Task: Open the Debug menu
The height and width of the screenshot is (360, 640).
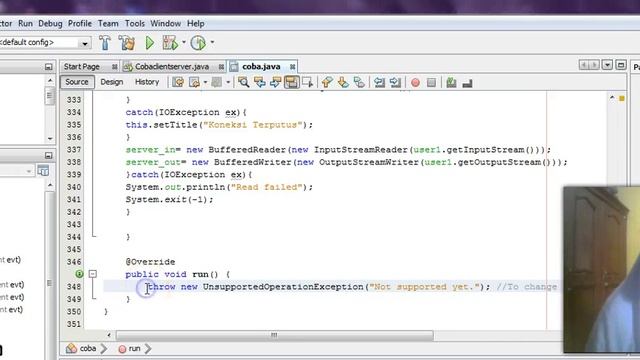Action: pyautogui.click(x=50, y=24)
